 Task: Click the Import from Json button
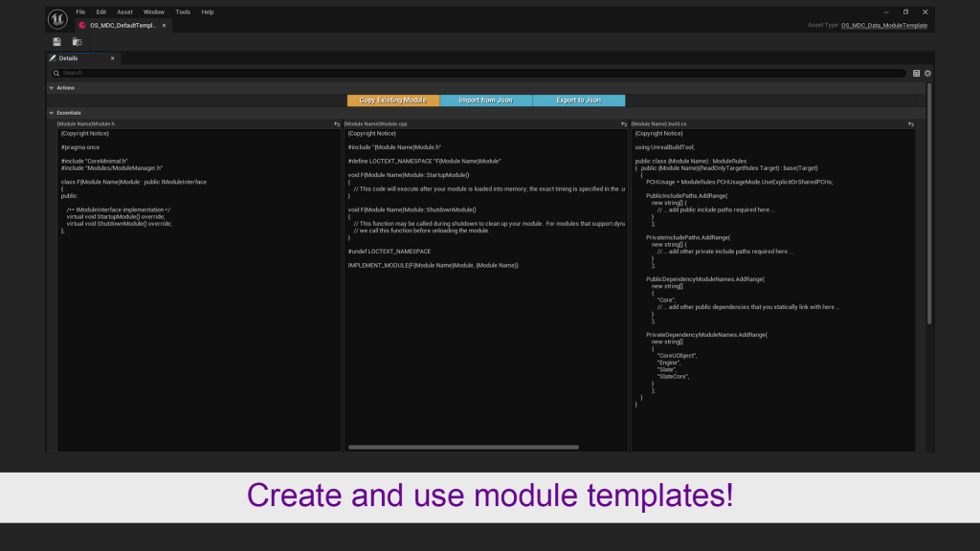pos(485,100)
